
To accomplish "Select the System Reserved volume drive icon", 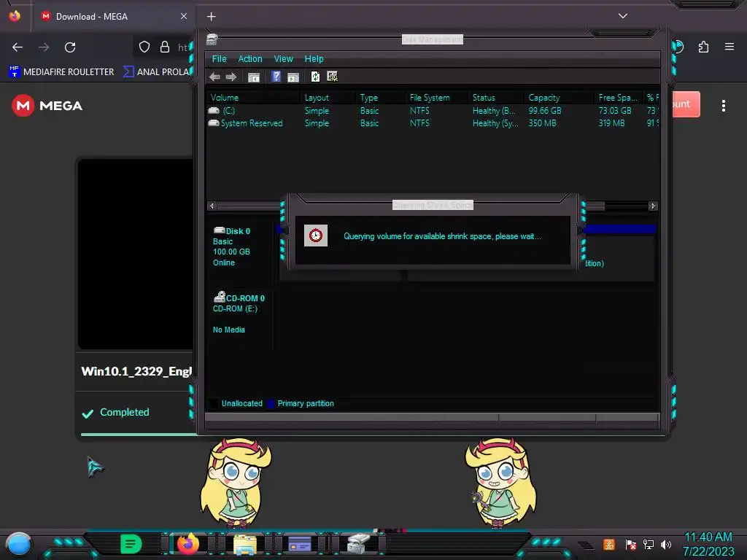I will pyautogui.click(x=214, y=122).
